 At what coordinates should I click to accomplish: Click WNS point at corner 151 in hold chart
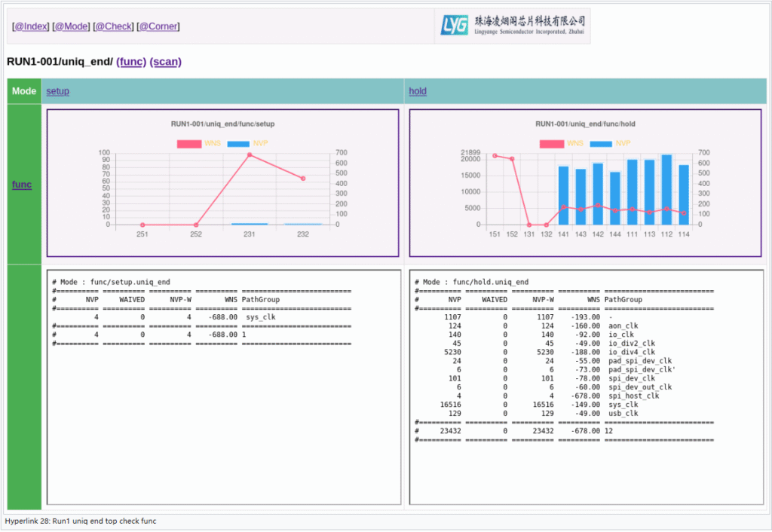[495, 156]
